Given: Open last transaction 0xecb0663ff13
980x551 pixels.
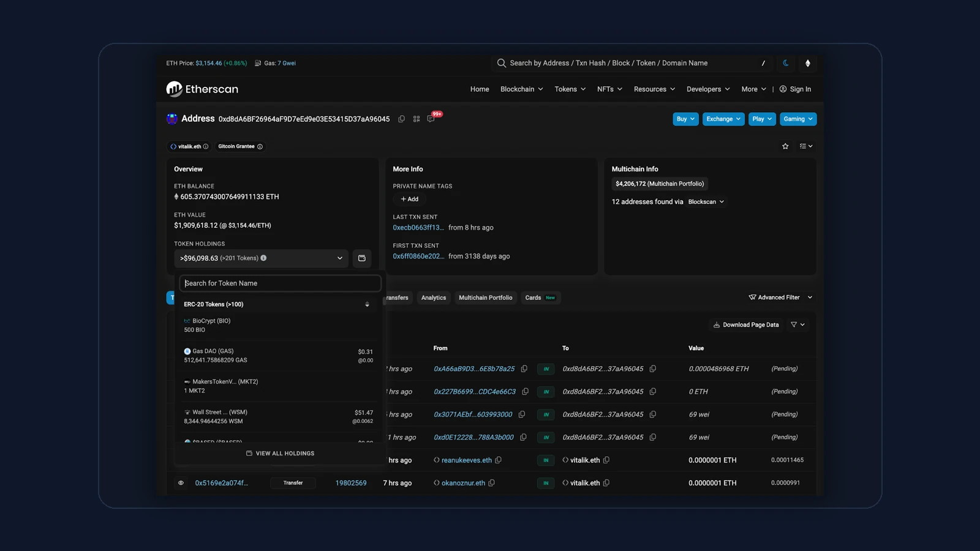Looking at the screenshot, I should [x=418, y=227].
